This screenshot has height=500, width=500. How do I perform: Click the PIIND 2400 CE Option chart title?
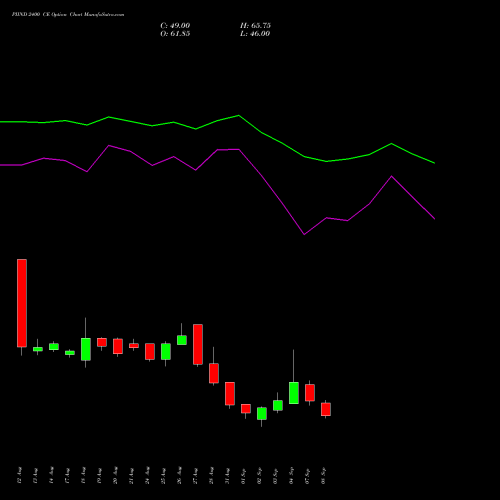point(68,15)
